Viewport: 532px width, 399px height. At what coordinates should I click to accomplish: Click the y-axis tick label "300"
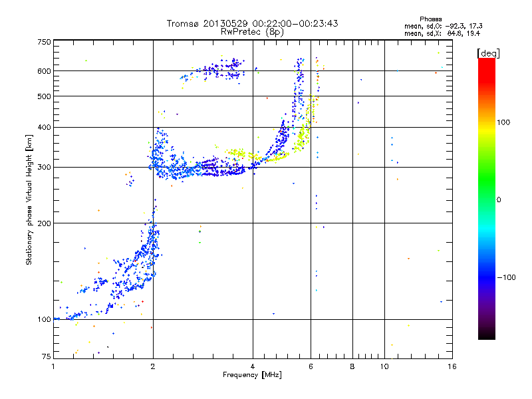point(44,167)
